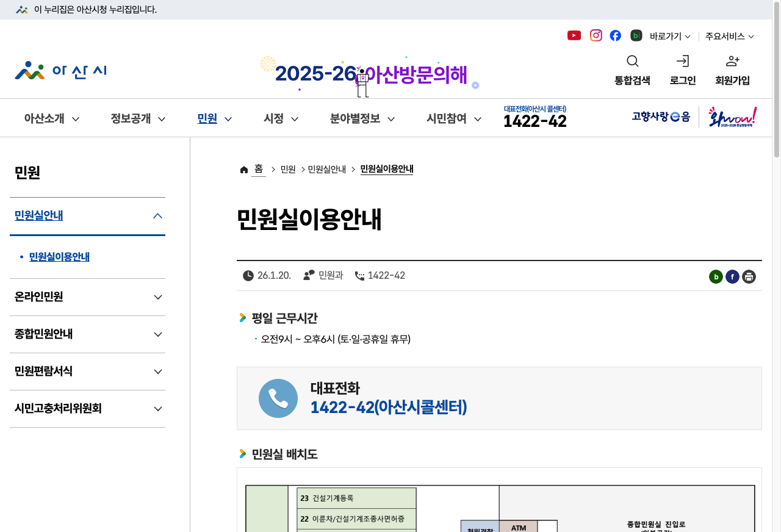Open the Facebook icon in header
The image size is (781, 532).
pyautogui.click(x=616, y=35)
